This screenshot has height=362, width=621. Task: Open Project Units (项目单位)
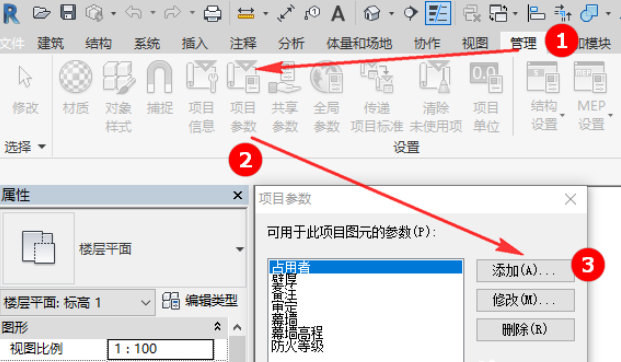pos(486,97)
